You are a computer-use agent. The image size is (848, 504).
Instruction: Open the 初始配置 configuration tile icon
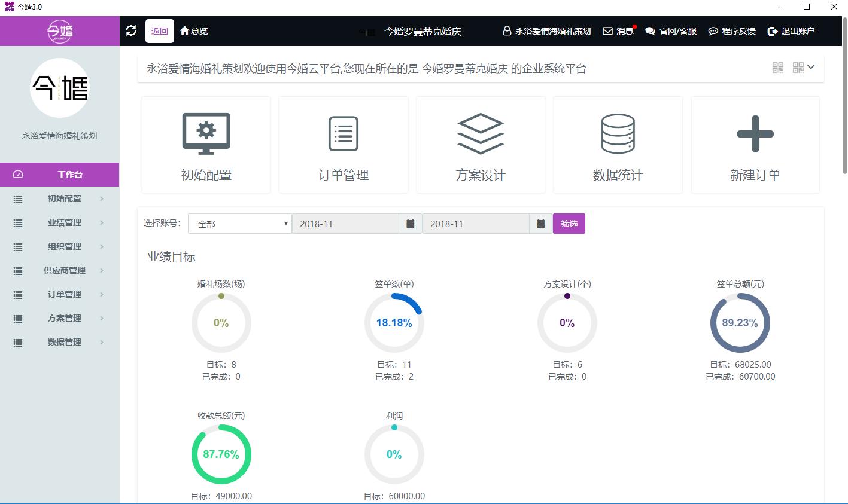click(206, 133)
